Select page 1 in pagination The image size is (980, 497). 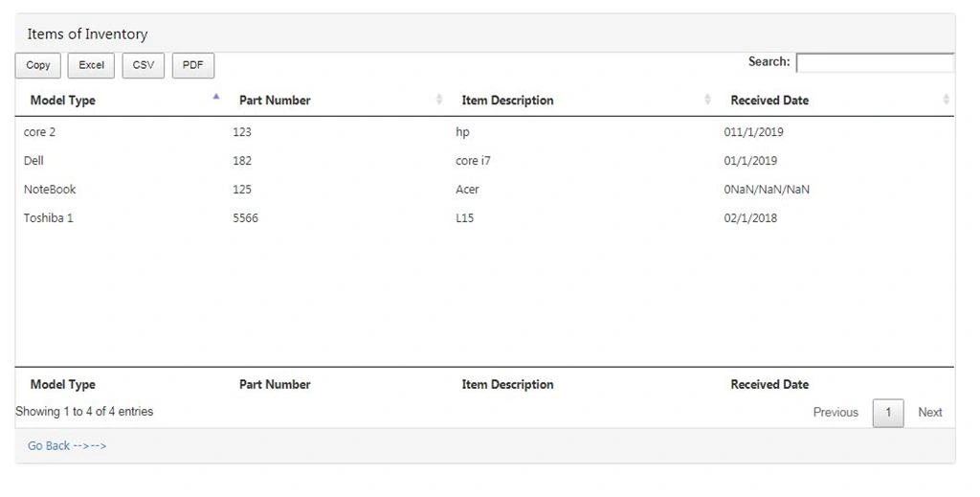click(888, 413)
